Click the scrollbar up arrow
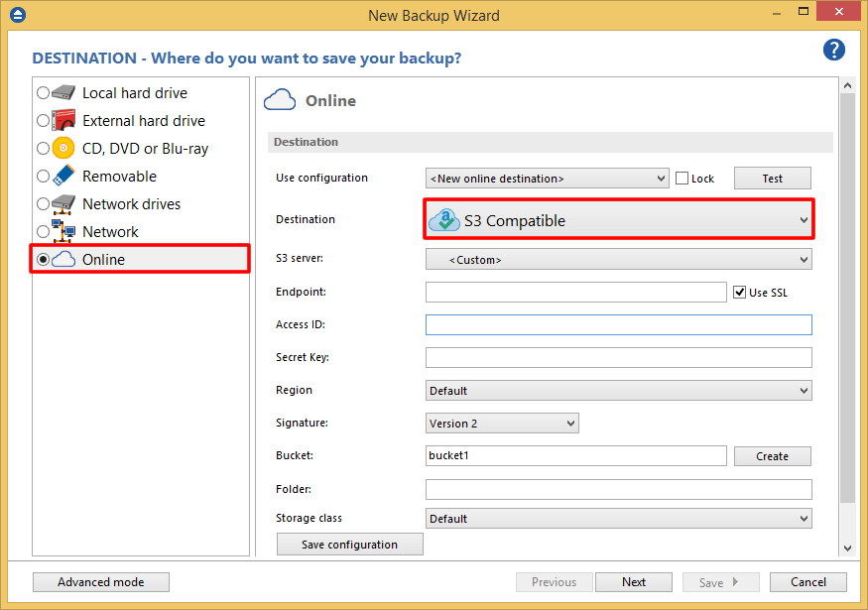Viewport: 868px width, 610px height. click(847, 85)
